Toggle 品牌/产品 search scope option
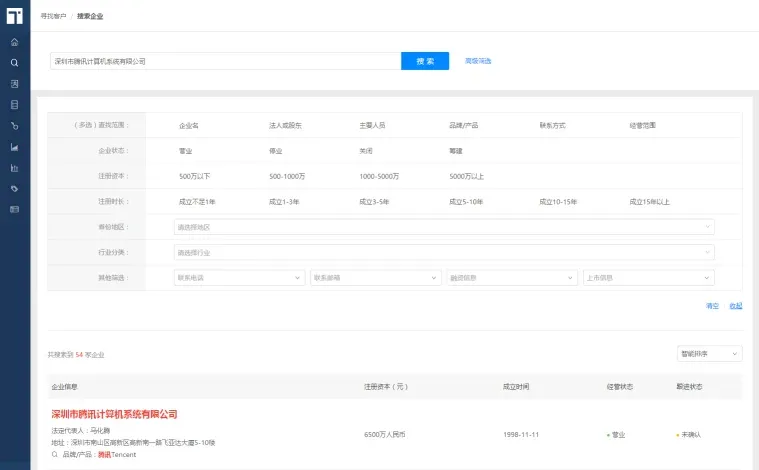Screen dimensions: 759x470 point(463,125)
